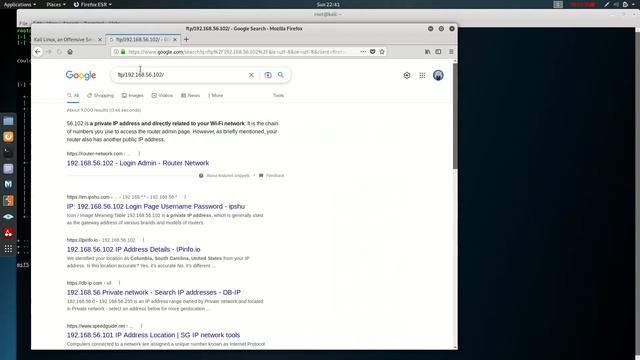
Task: Click inside Google search box
Action: tap(180, 75)
